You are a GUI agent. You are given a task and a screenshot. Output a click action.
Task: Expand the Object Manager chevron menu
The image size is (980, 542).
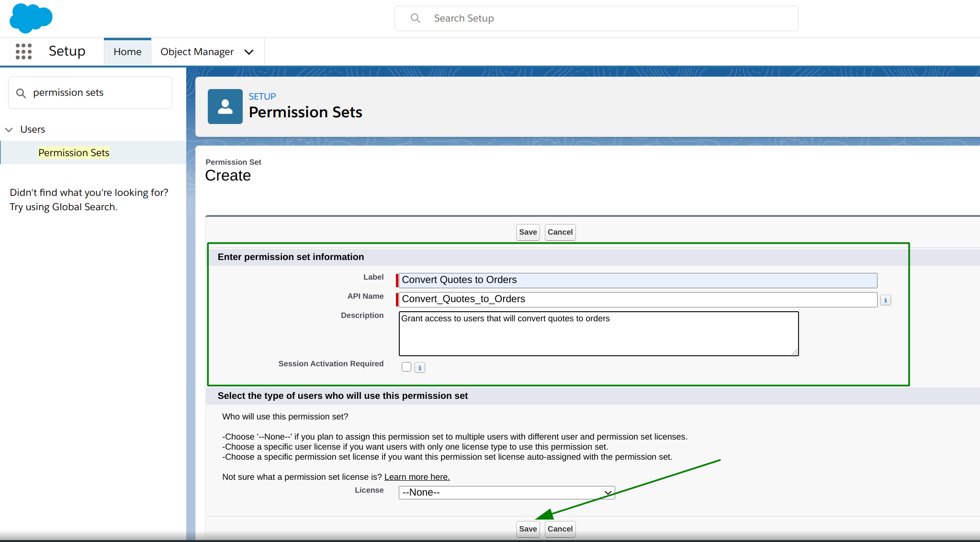[x=249, y=52]
